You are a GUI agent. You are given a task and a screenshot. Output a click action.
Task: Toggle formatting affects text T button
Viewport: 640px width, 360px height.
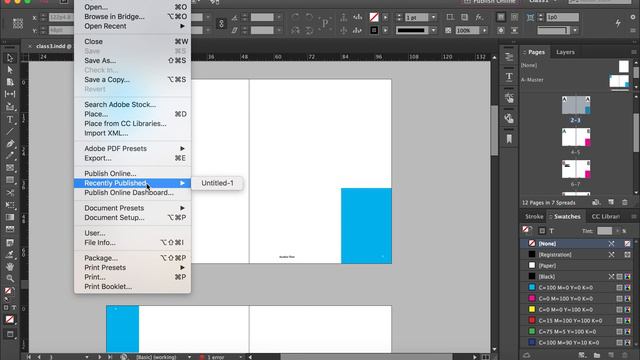(552, 231)
